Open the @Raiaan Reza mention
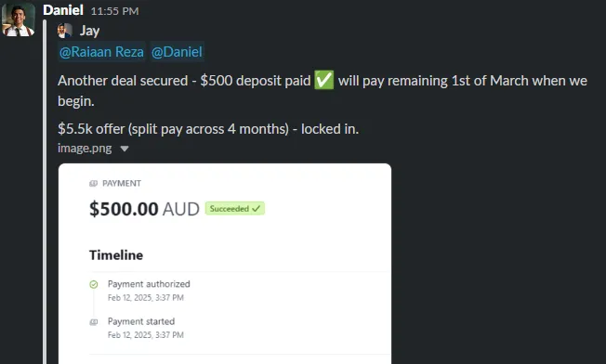 [x=101, y=52]
